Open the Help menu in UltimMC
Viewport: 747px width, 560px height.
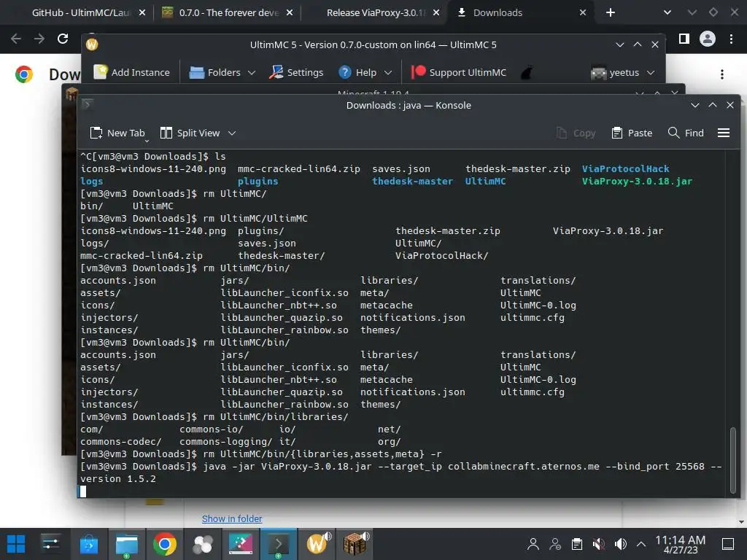coord(365,72)
